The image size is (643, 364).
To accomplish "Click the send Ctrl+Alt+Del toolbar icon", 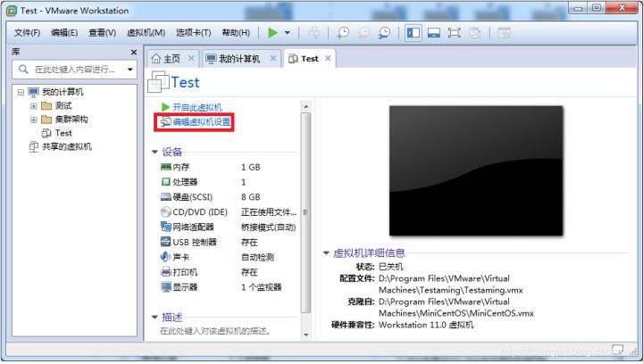I will 313,32.
